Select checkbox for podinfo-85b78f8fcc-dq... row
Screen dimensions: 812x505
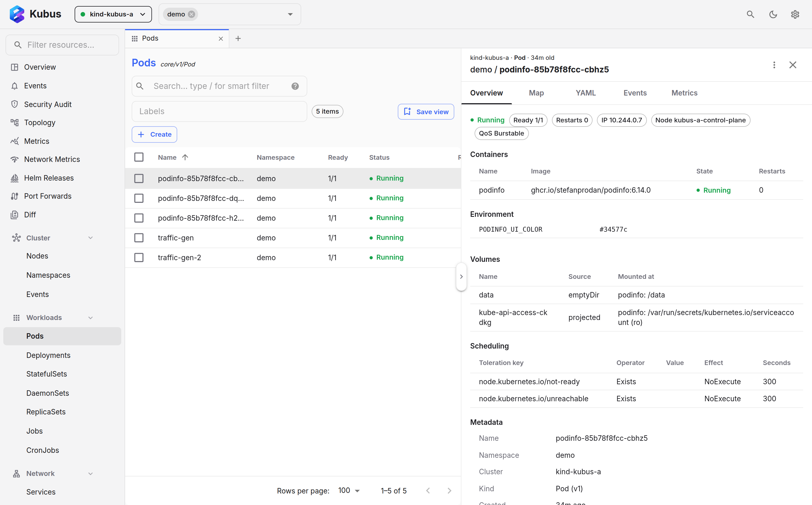click(139, 198)
